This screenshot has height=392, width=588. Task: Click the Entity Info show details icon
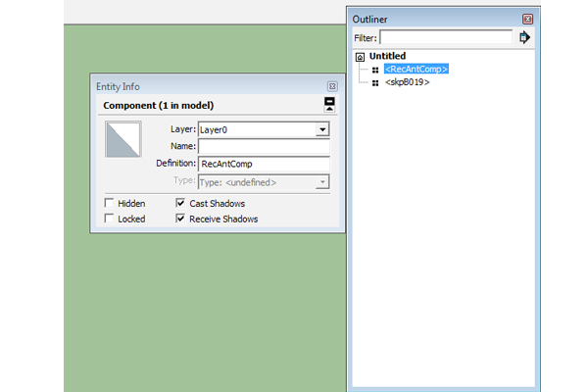(329, 104)
